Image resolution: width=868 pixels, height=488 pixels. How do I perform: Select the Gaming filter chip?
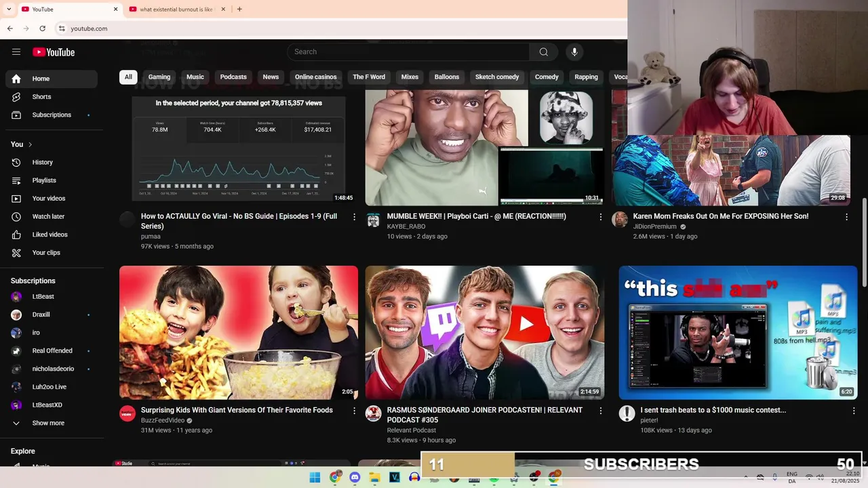click(x=159, y=77)
